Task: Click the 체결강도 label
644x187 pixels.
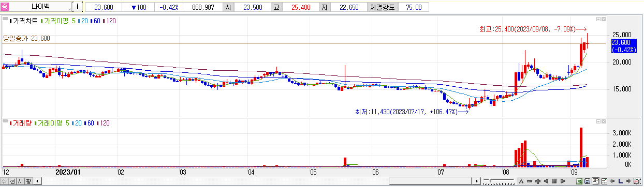Action: click(382, 7)
